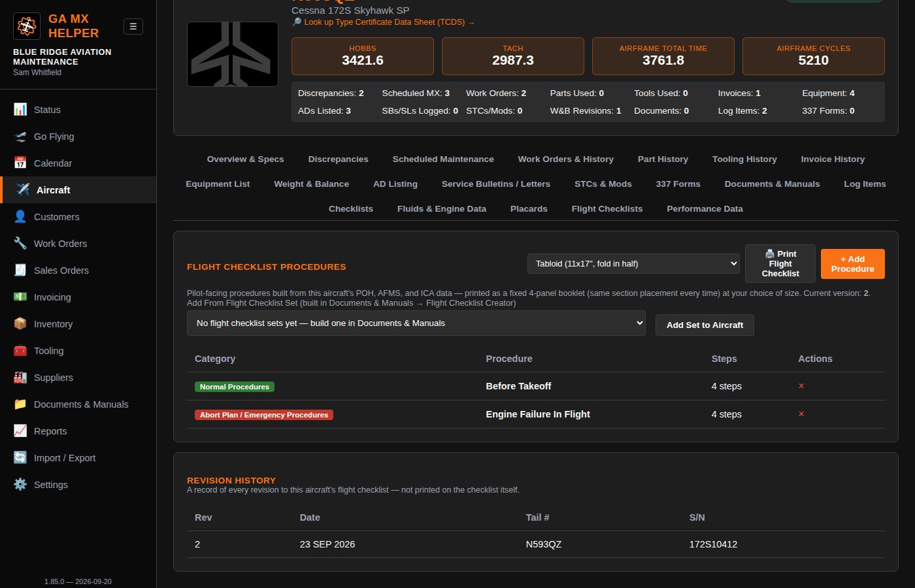Click the Settings gear icon
Image resolution: width=915 pixels, height=588 pixels.
pos(20,485)
